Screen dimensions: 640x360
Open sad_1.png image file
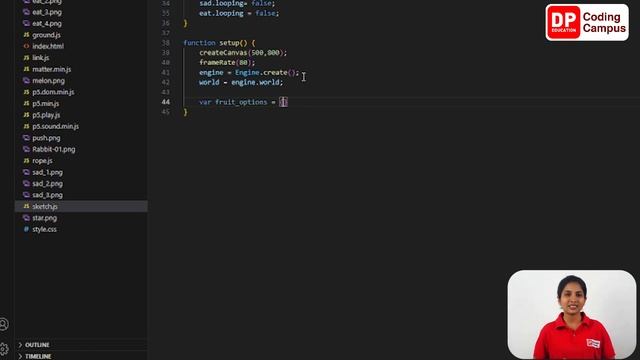click(47, 172)
